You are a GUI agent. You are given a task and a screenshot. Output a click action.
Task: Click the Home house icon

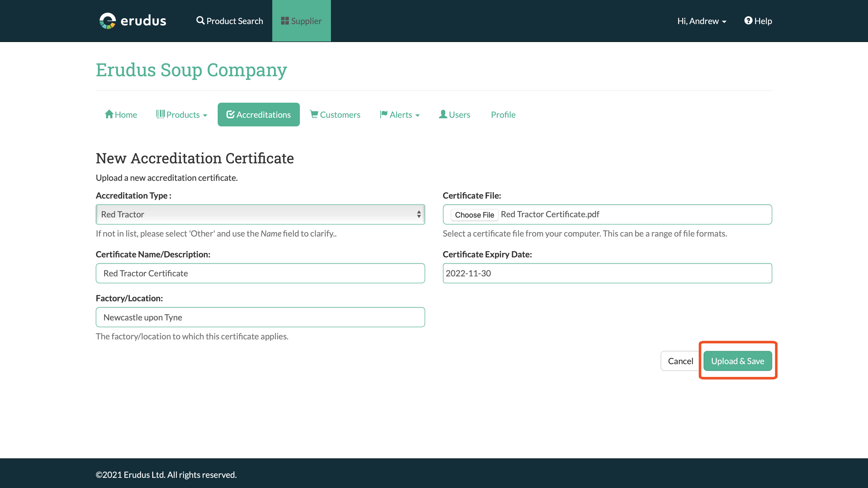[109, 114]
